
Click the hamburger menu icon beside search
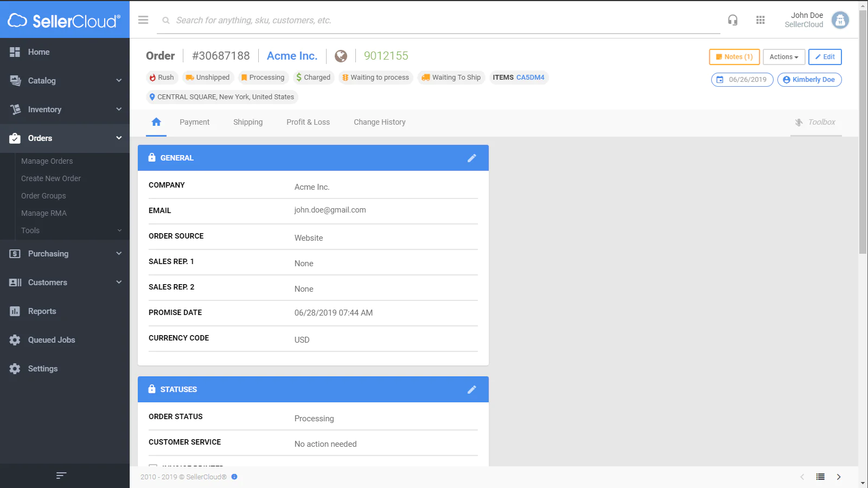click(x=143, y=20)
